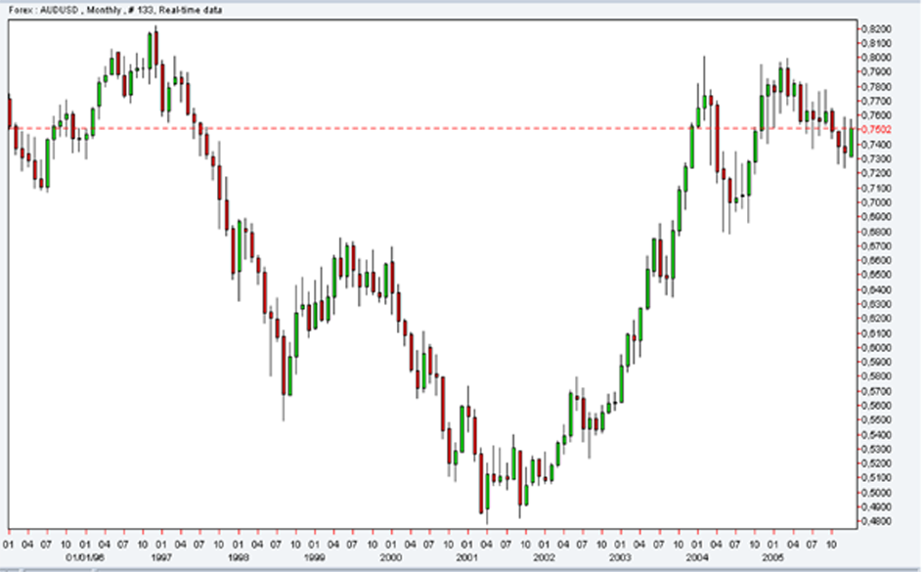924x572 pixels.
Task: Select the # 133 counter in the title
Action: [x=121, y=10]
